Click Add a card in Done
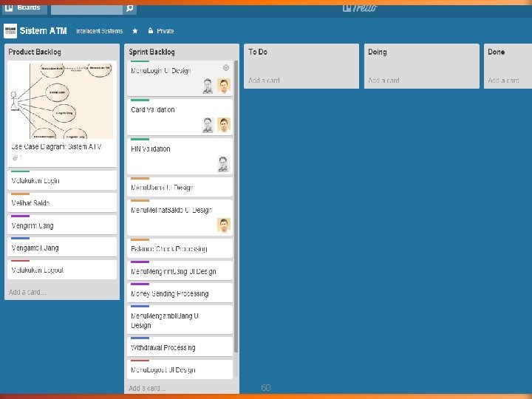 (x=503, y=81)
